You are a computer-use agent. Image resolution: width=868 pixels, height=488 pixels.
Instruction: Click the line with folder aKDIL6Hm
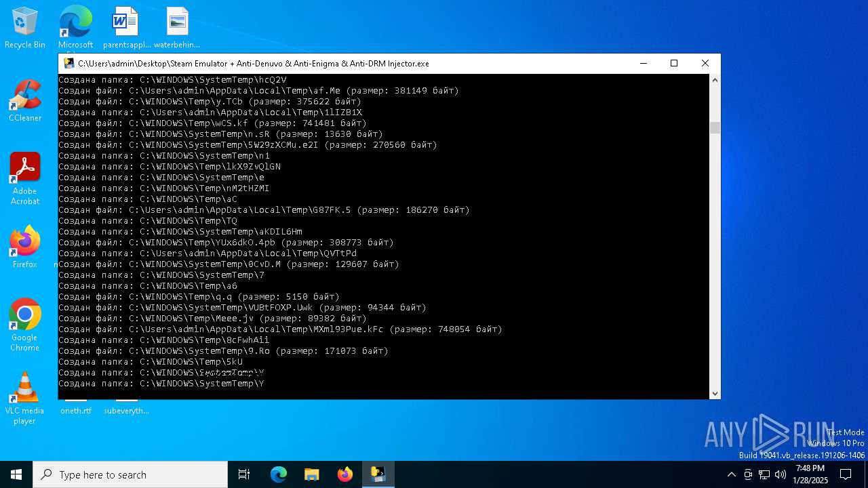[x=180, y=232]
